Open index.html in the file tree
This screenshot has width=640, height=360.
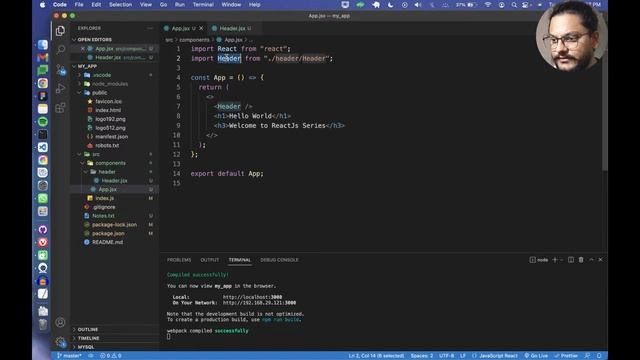[108, 110]
